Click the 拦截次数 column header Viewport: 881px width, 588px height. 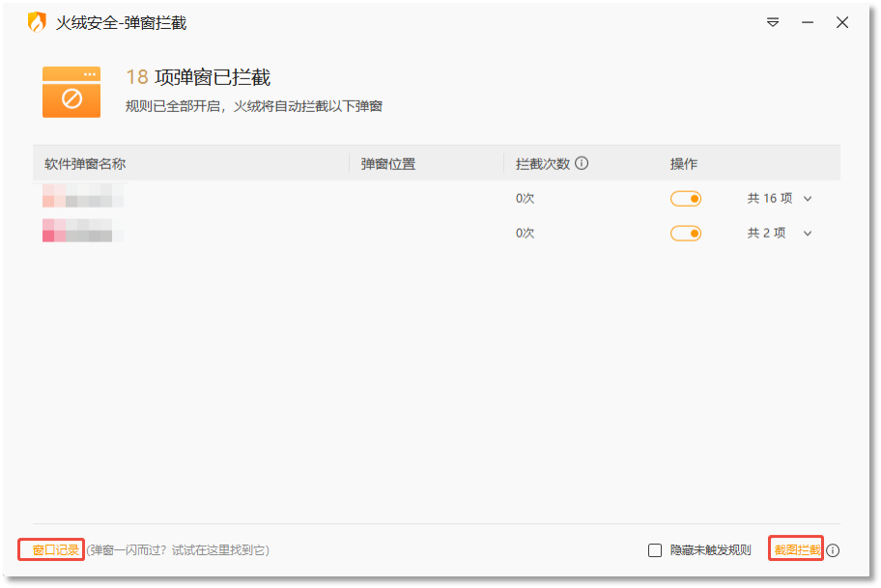[x=543, y=164]
